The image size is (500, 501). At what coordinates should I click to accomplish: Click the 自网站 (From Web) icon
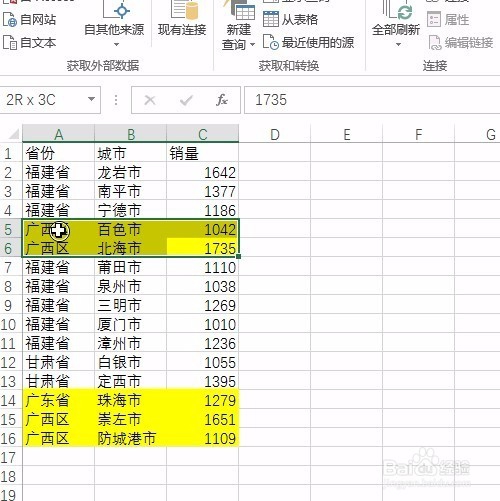(x=9, y=20)
